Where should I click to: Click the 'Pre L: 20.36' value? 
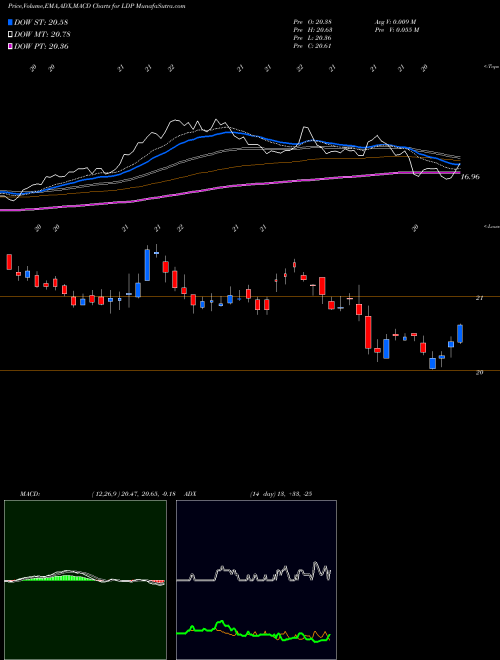312,38
